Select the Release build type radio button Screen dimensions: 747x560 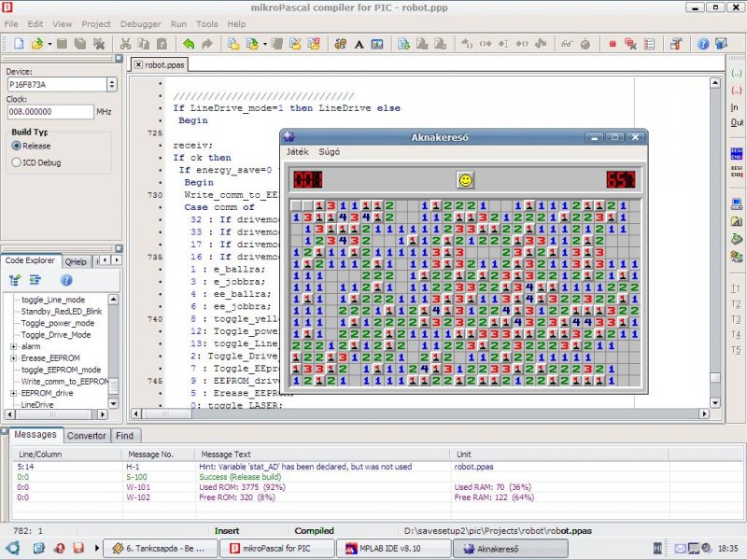[x=17, y=146]
